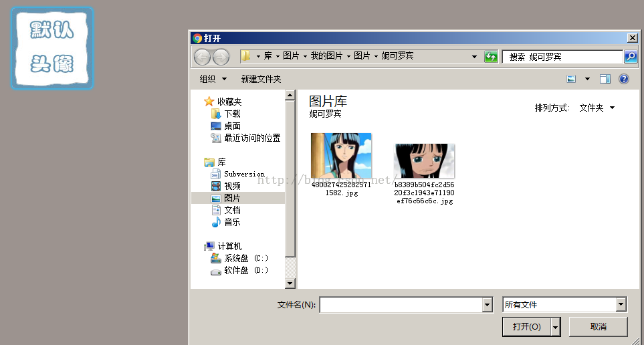
Task: Click the Subversion library icon
Action: click(x=216, y=174)
